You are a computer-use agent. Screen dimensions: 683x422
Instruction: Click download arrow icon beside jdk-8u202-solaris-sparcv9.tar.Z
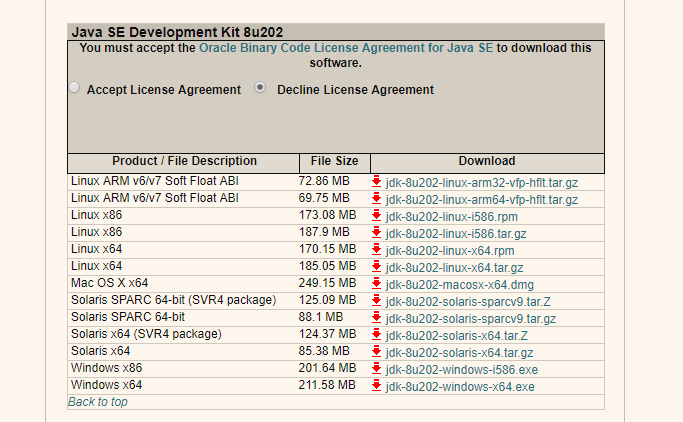[x=376, y=300]
